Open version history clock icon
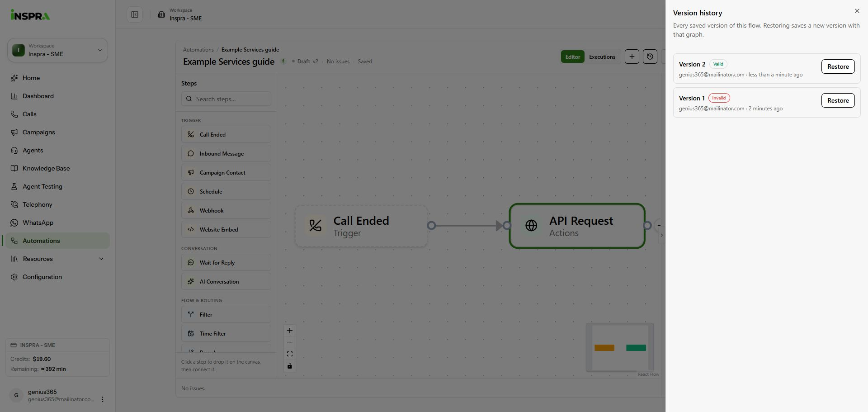Viewport: 868px width, 412px height. tap(650, 57)
